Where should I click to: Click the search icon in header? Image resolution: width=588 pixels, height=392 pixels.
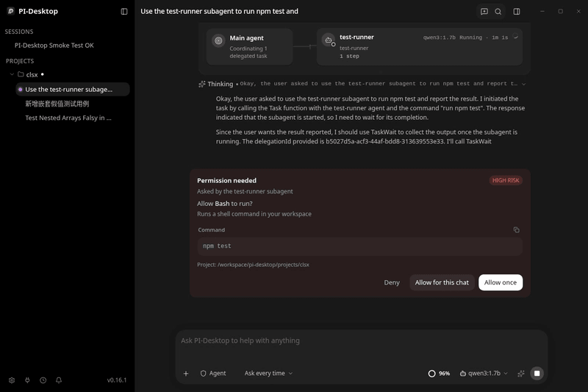(x=498, y=12)
